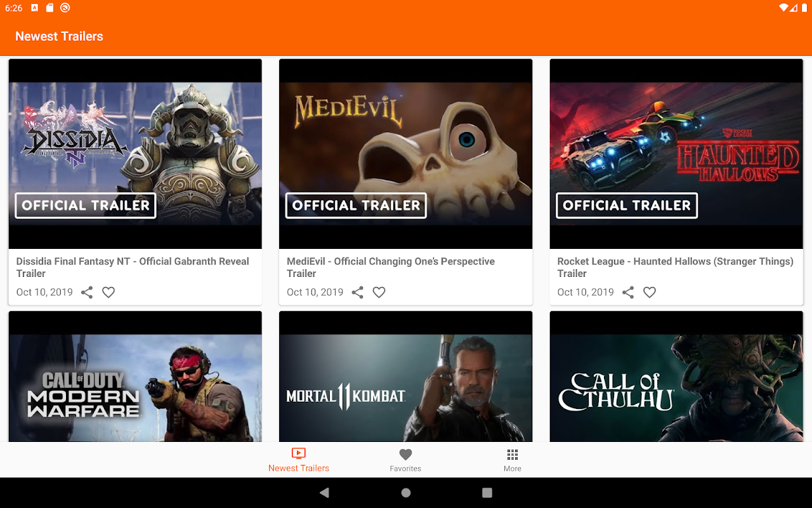Click the Oct 10, 2019 date under MediEvil
This screenshot has height=508, width=812.
pyautogui.click(x=315, y=292)
